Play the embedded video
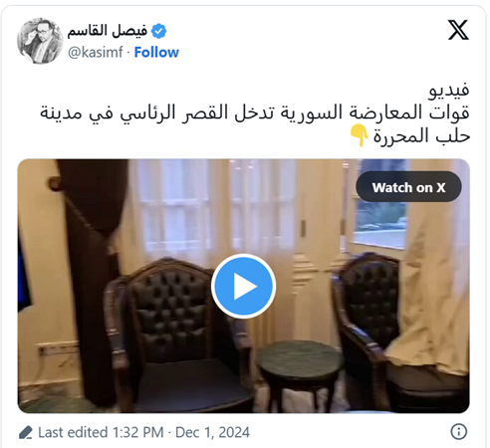Screen dimensions: 490x448 243,286
